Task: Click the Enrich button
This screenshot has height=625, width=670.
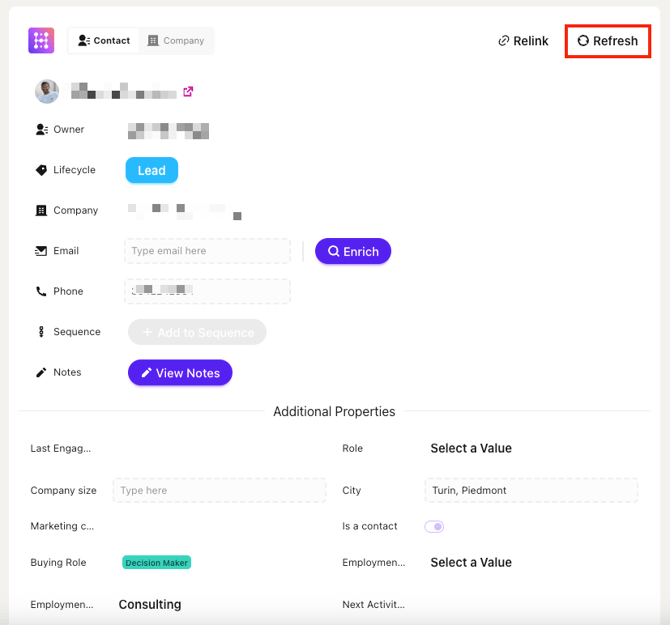Action: tap(353, 251)
